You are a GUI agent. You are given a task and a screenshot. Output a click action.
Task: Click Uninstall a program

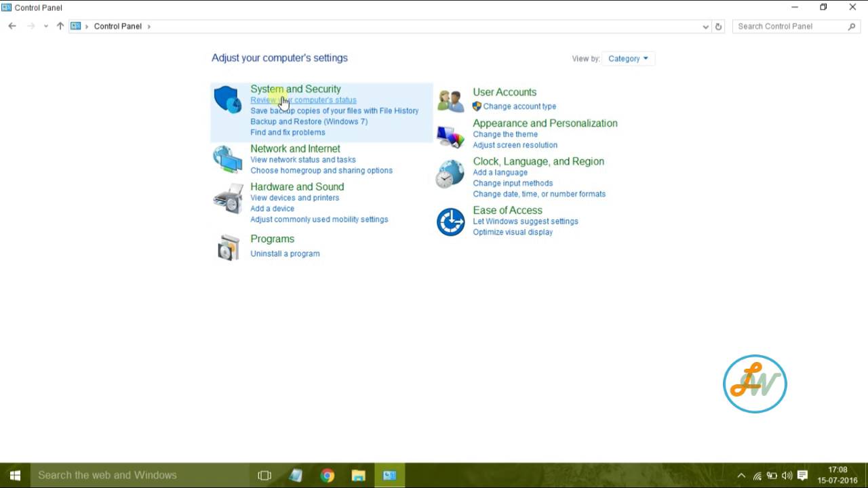pos(285,253)
